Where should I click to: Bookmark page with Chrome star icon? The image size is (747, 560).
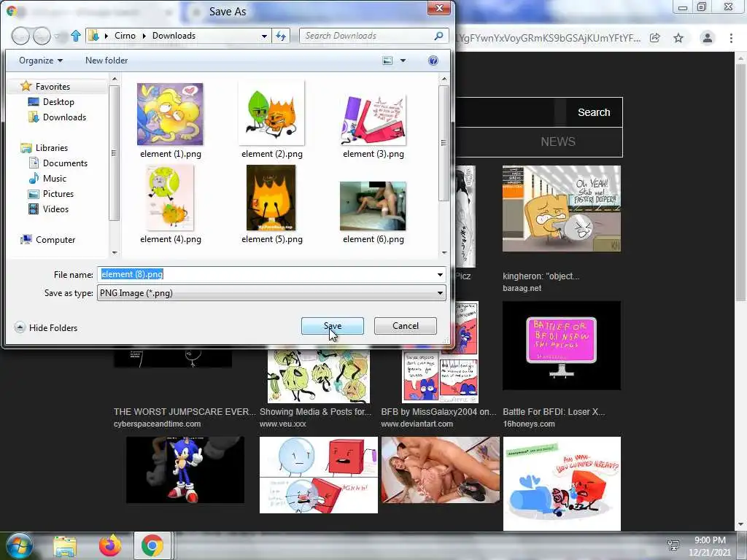[x=678, y=38]
